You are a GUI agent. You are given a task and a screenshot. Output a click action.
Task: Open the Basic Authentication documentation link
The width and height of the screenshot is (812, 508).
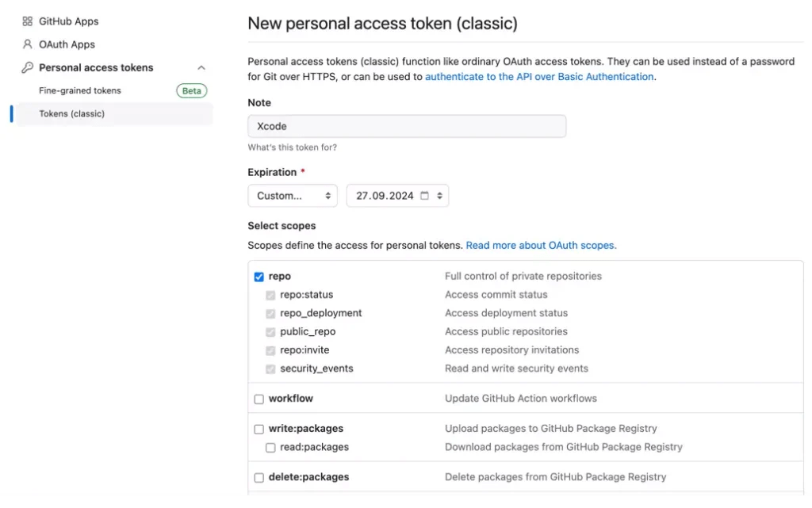point(539,77)
